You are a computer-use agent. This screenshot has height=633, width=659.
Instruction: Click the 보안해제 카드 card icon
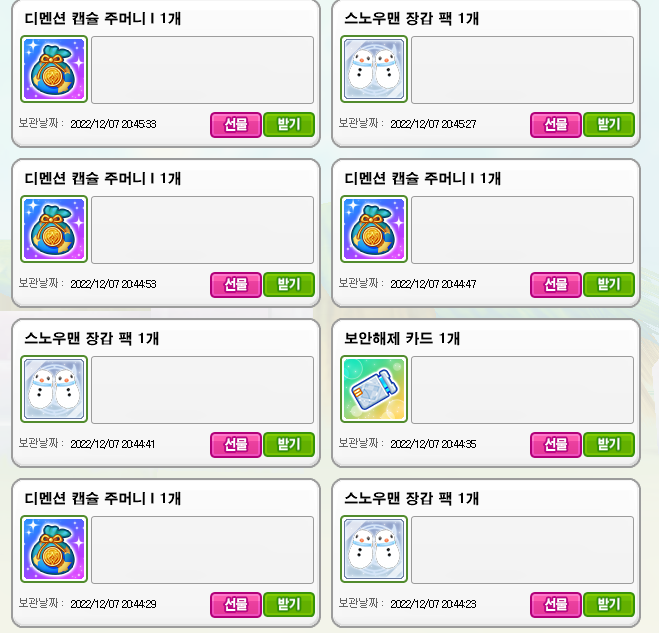tap(374, 389)
